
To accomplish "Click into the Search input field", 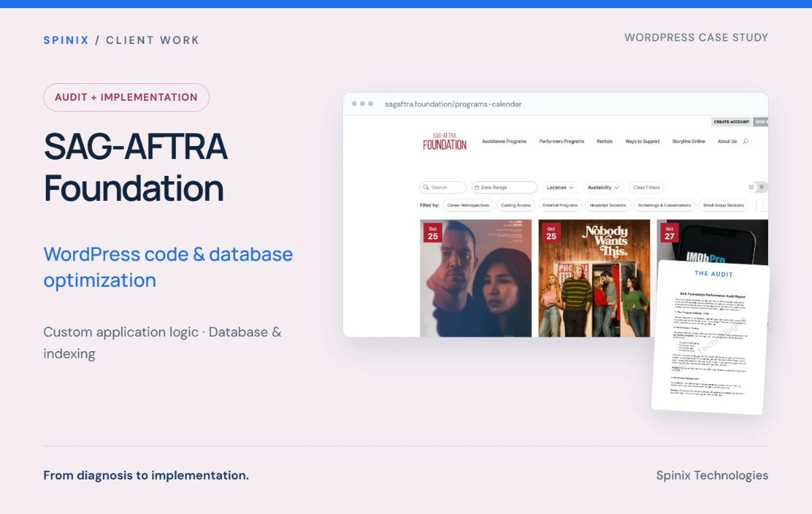I will pyautogui.click(x=443, y=187).
